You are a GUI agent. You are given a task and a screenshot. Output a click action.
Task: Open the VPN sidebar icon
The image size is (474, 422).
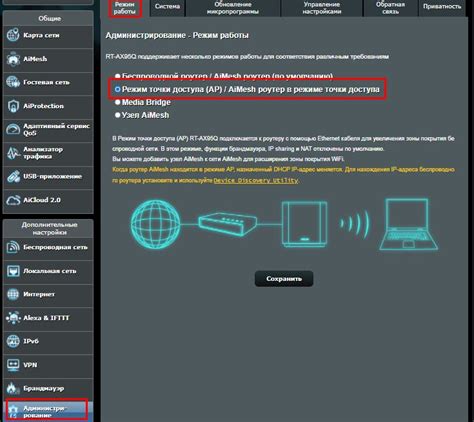click(x=13, y=365)
